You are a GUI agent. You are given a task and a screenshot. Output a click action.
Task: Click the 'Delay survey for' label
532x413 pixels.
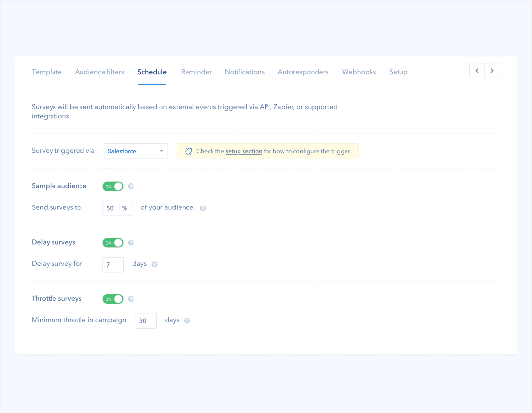pos(57,264)
